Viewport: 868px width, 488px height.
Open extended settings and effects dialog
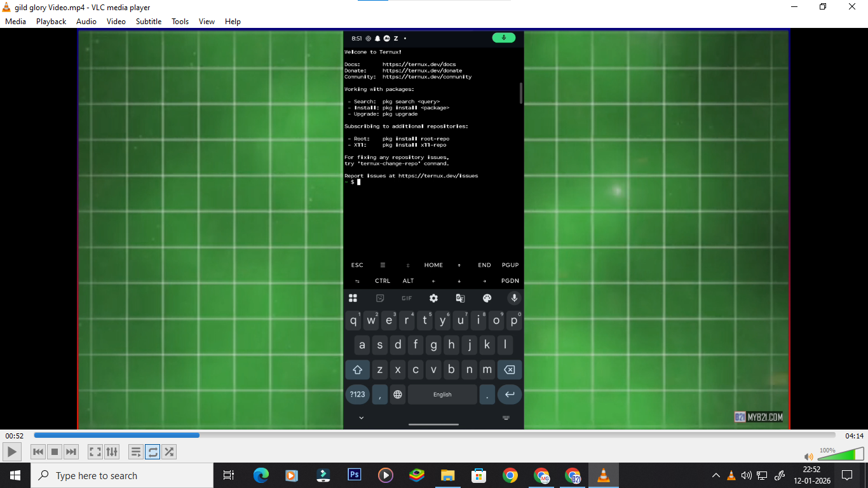click(112, 452)
